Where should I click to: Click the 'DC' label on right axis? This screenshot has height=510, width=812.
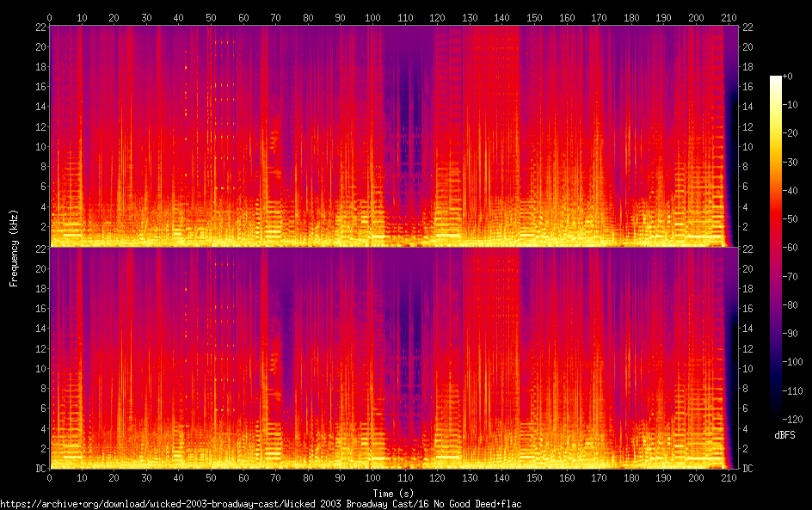click(x=747, y=469)
